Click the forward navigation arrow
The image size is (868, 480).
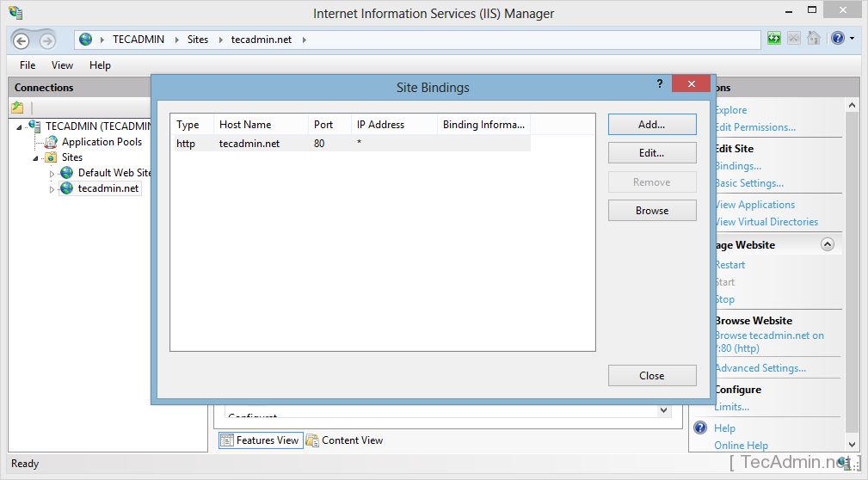47,40
